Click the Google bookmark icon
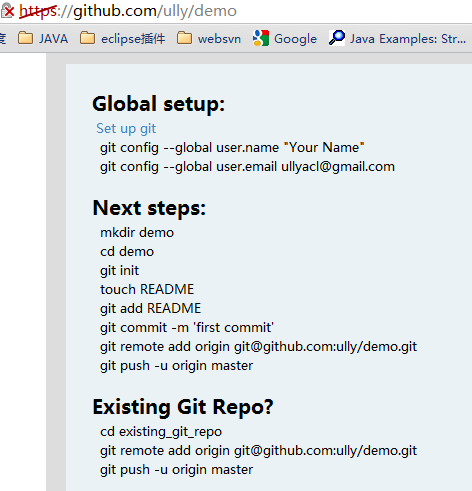The height and width of the screenshot is (491, 472). click(261, 38)
